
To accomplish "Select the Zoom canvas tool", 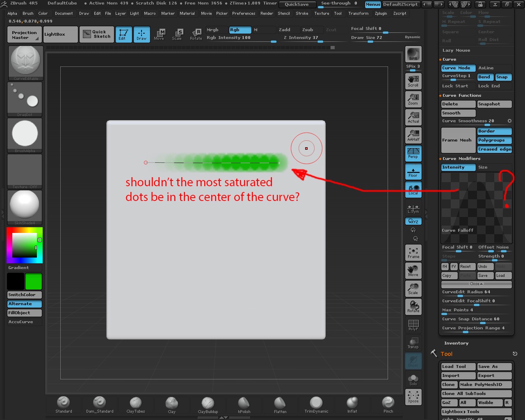I will pyautogui.click(x=413, y=99).
